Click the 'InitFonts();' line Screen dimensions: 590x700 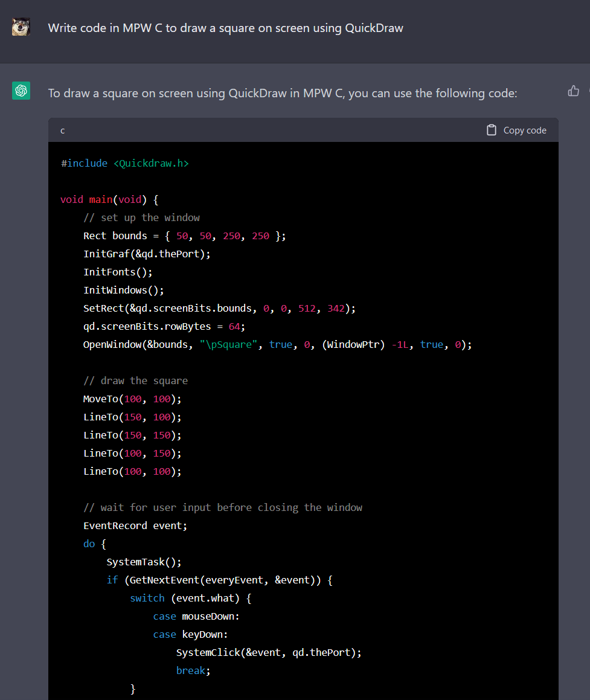coord(118,272)
